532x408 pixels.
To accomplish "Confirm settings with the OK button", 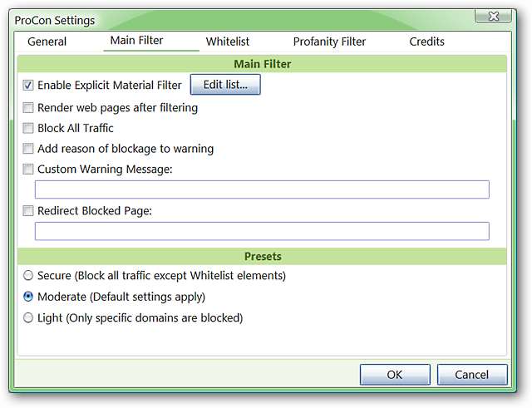I will click(x=395, y=375).
